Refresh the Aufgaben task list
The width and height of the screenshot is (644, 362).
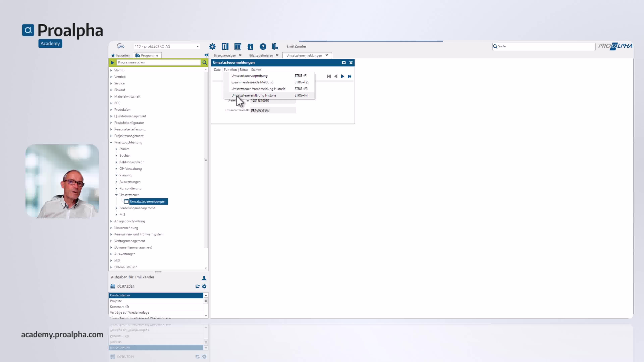[x=198, y=286]
